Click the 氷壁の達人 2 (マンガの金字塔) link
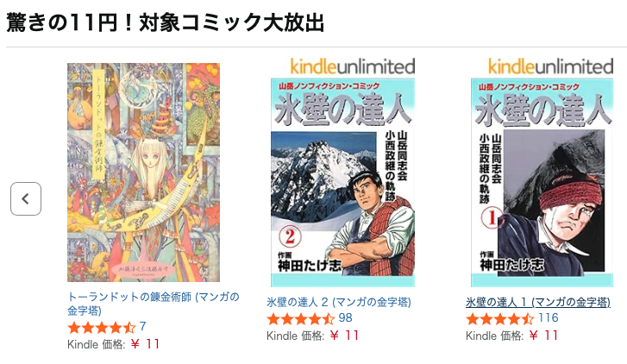The width and height of the screenshot is (627, 364). [339, 302]
